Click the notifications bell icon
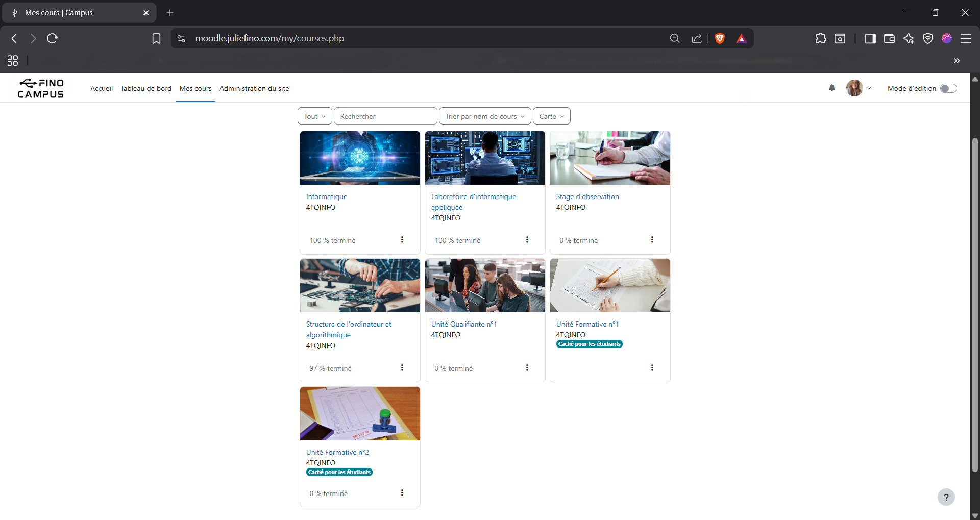The width and height of the screenshot is (980, 520). [x=831, y=88]
